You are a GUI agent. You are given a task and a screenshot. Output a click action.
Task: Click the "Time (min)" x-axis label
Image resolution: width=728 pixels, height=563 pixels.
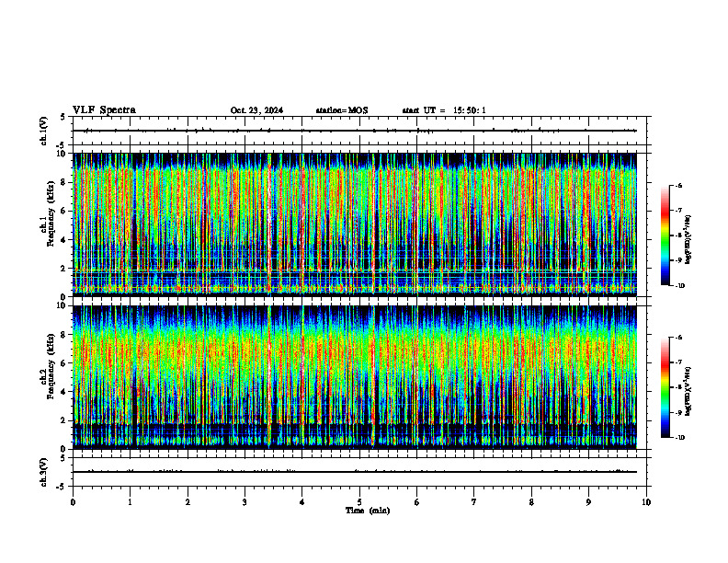368,511
